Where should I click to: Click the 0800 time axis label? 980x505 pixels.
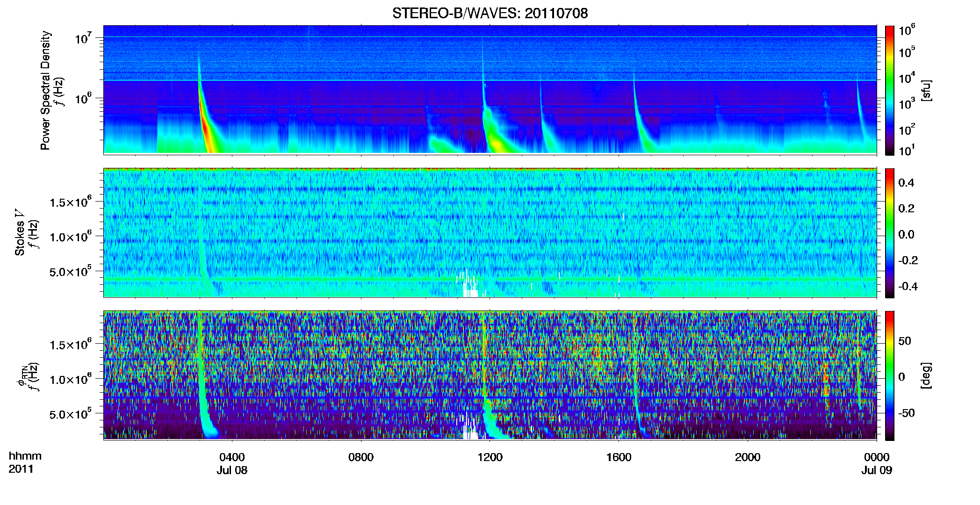tap(361, 457)
